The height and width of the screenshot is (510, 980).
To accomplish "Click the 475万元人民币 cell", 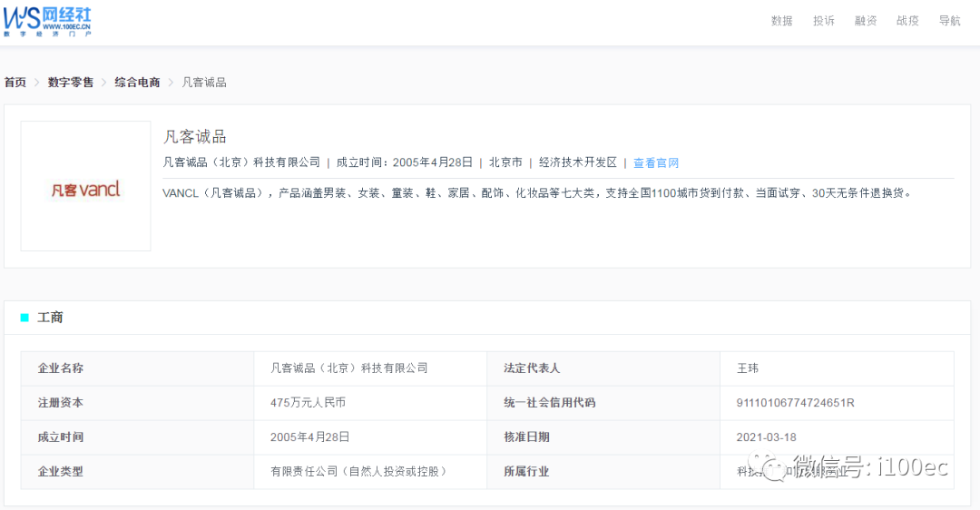I will pos(308,403).
